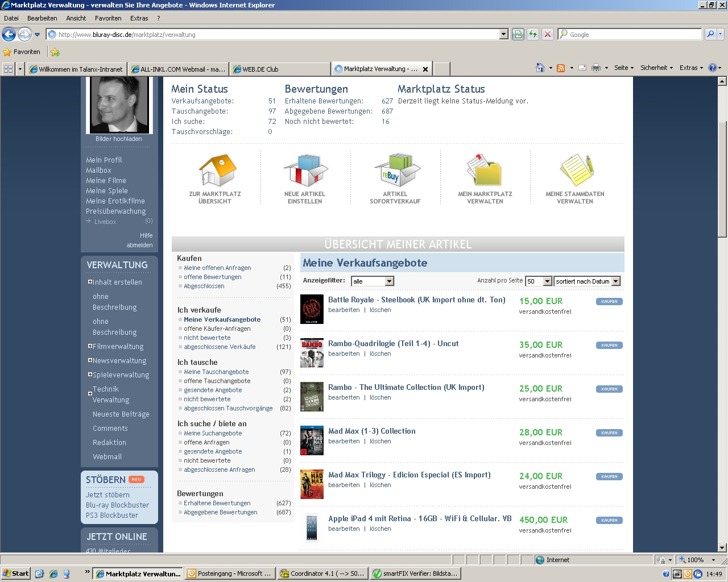Open Coordinator 4.1 taskbar item
The image size is (728, 582).
(322, 573)
